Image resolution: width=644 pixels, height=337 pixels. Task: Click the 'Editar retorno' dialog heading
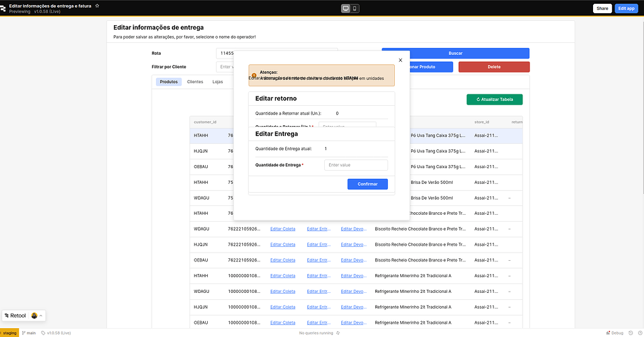coord(276,99)
